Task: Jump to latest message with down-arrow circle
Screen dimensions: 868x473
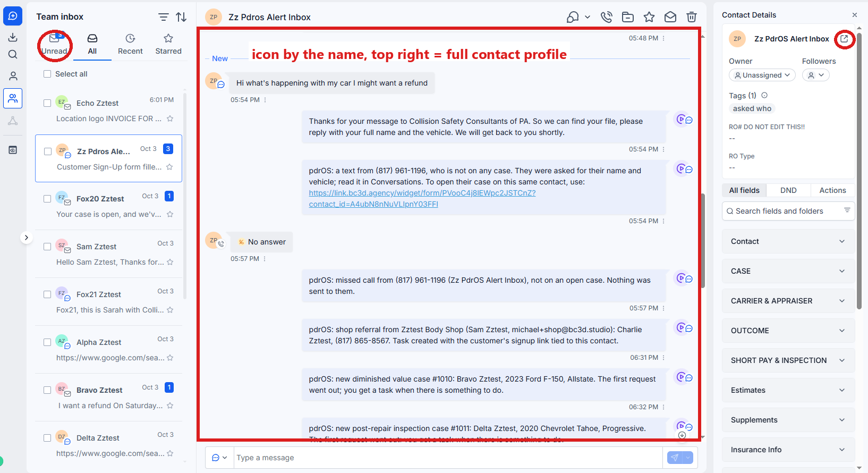Action: pyautogui.click(x=683, y=435)
